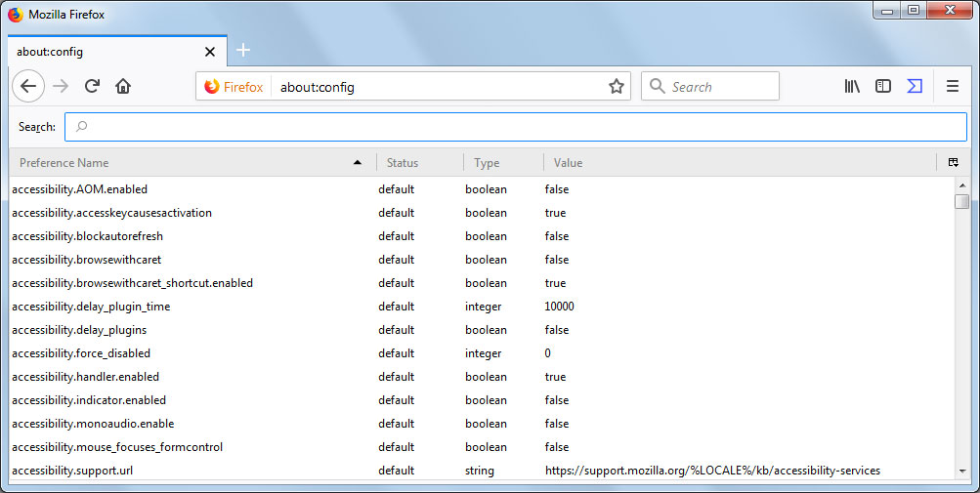980x493 pixels.
Task: Click the about:config preference Search field
Action: pyautogui.click(x=516, y=127)
